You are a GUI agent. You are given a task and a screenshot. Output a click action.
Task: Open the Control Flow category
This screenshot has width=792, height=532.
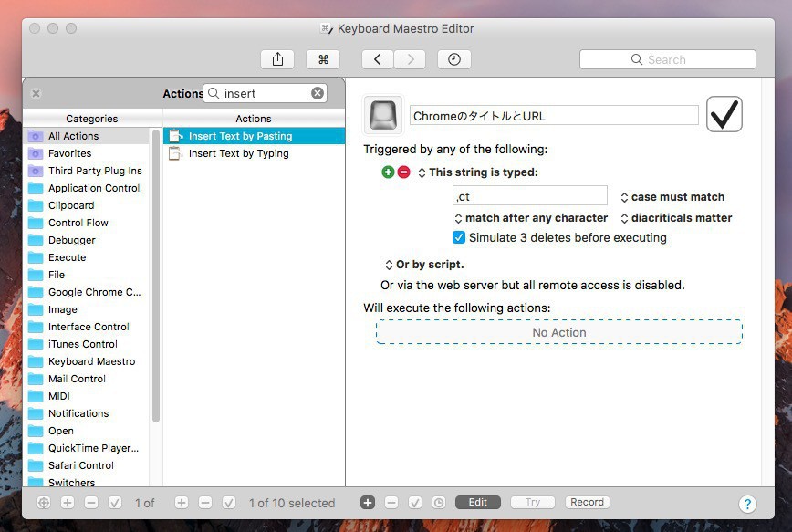pyautogui.click(x=86, y=223)
